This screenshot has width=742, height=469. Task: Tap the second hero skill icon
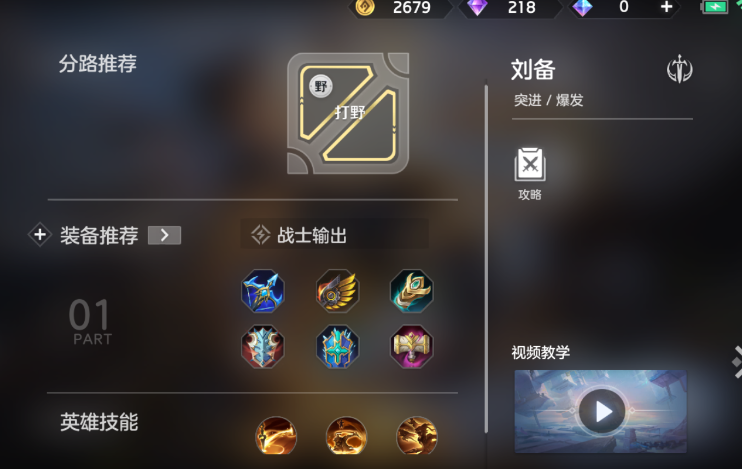346,435
